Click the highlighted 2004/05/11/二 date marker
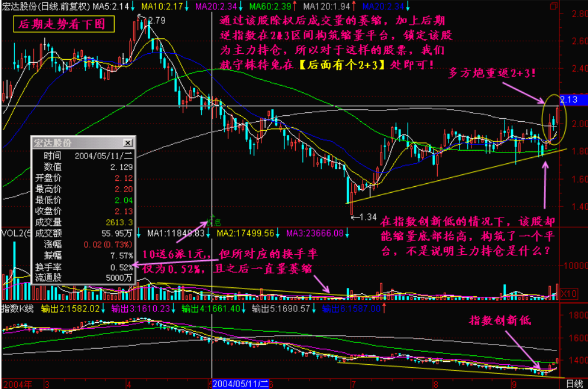The image size is (588, 389). tap(240, 384)
